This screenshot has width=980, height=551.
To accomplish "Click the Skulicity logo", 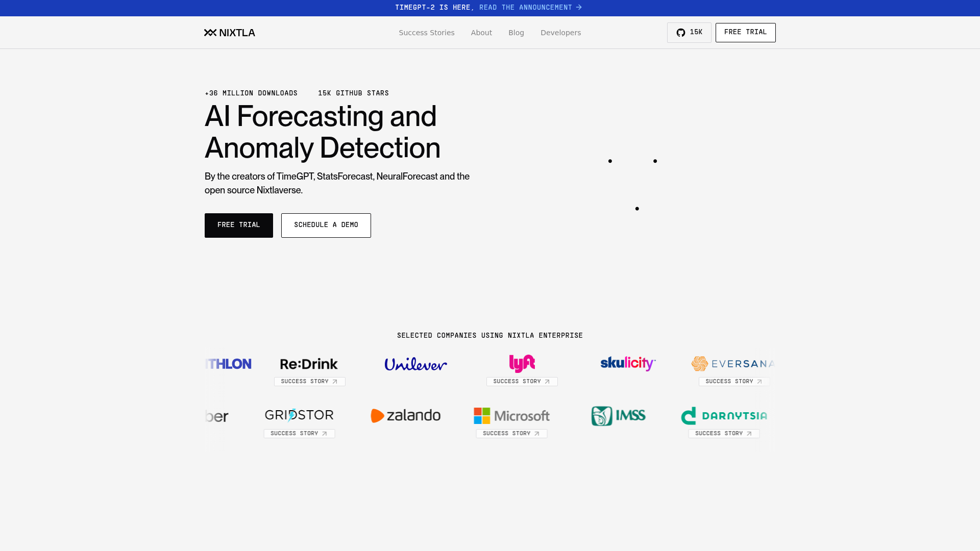I will (x=627, y=363).
